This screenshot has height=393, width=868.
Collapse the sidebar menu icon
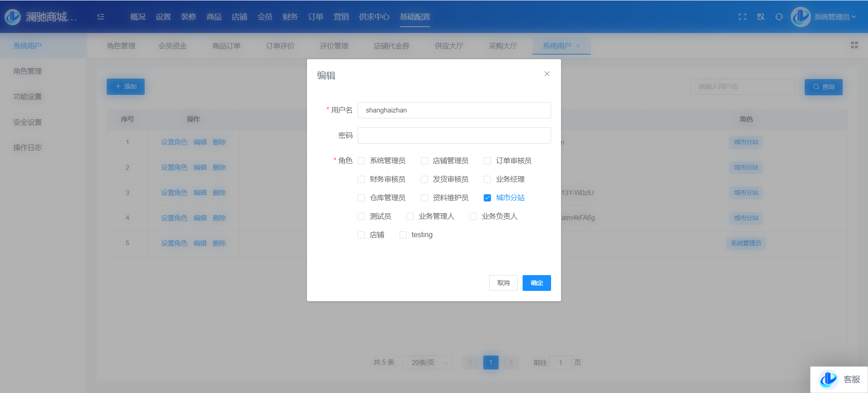pos(101,17)
